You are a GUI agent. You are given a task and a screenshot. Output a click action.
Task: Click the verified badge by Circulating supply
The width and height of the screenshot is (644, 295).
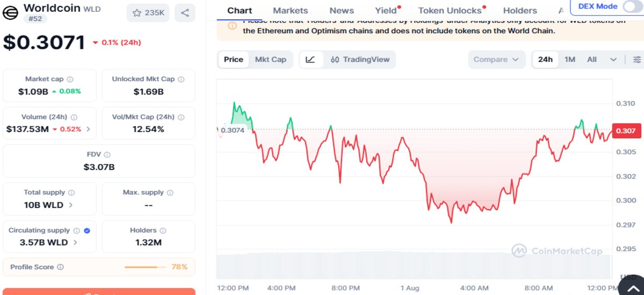87,231
